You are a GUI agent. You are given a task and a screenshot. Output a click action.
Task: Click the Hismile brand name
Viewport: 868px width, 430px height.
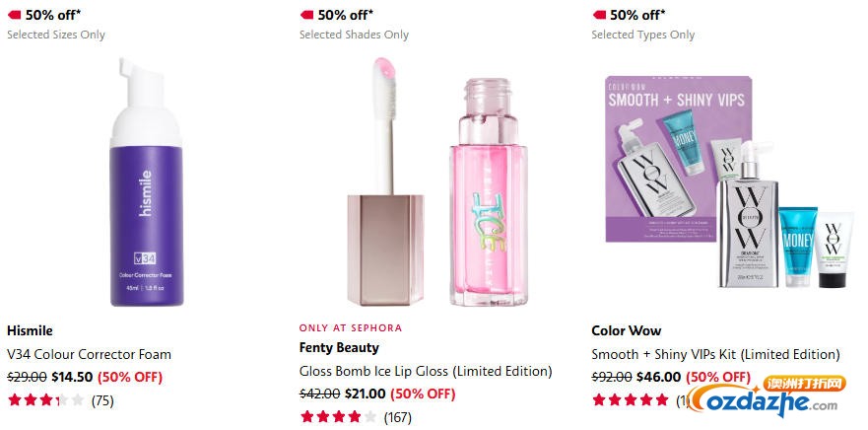(x=30, y=330)
